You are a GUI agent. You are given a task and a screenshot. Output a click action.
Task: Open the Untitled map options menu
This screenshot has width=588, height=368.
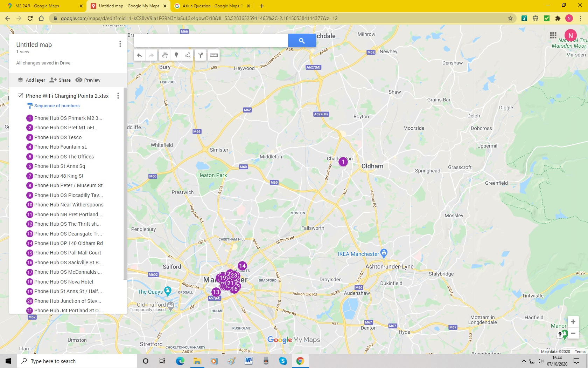(120, 44)
